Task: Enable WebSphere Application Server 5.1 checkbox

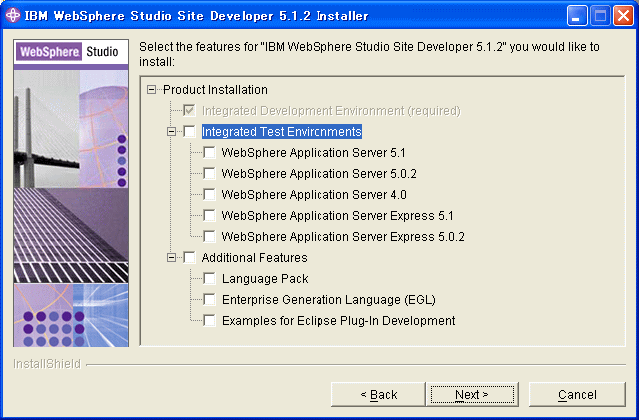Action: click(209, 152)
